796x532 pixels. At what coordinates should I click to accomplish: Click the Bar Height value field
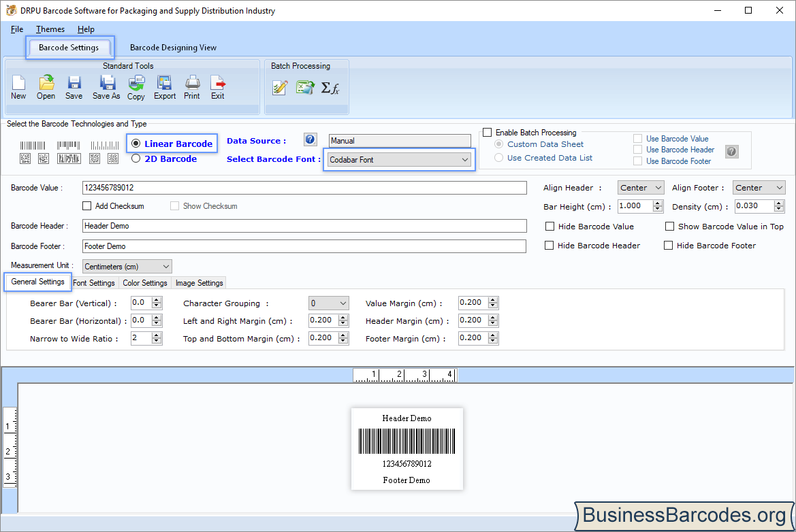pos(635,206)
